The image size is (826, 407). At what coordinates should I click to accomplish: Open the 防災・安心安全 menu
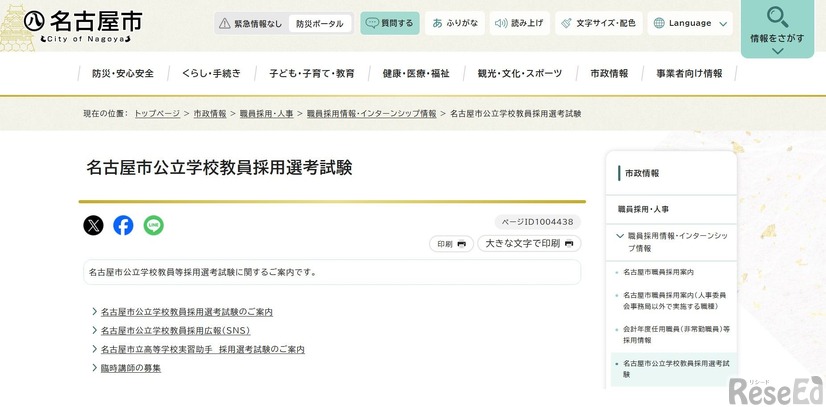tap(123, 74)
